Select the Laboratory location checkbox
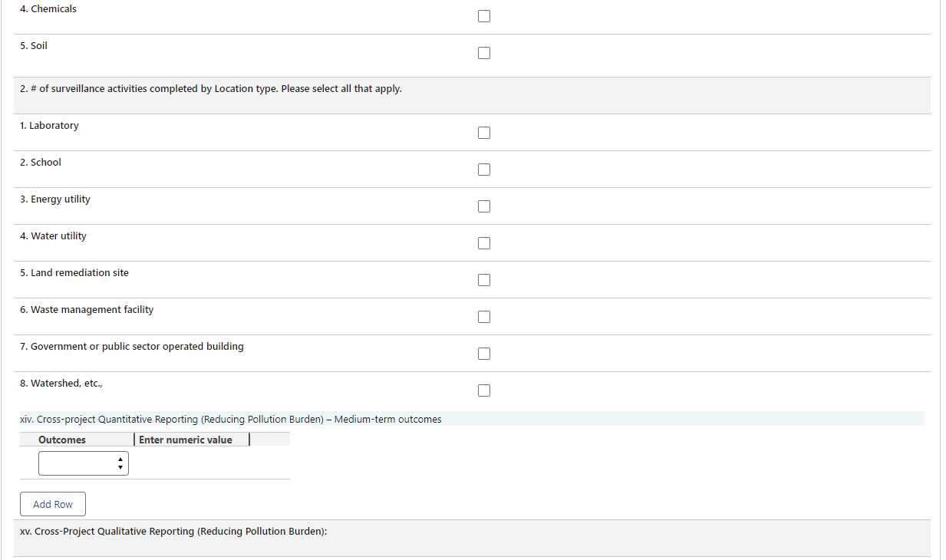This screenshot has height=560, width=946. click(x=483, y=133)
